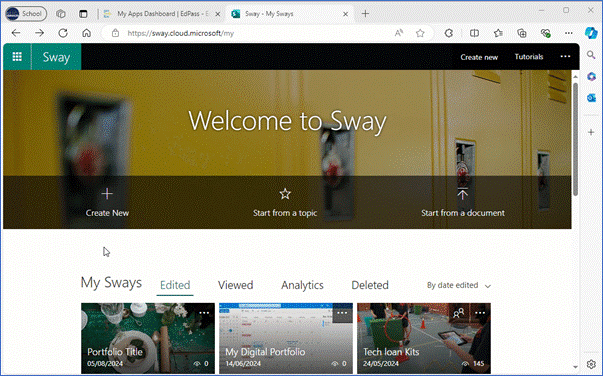Click the School profile button
Image resolution: width=603 pixels, height=376 pixels.
click(x=26, y=14)
